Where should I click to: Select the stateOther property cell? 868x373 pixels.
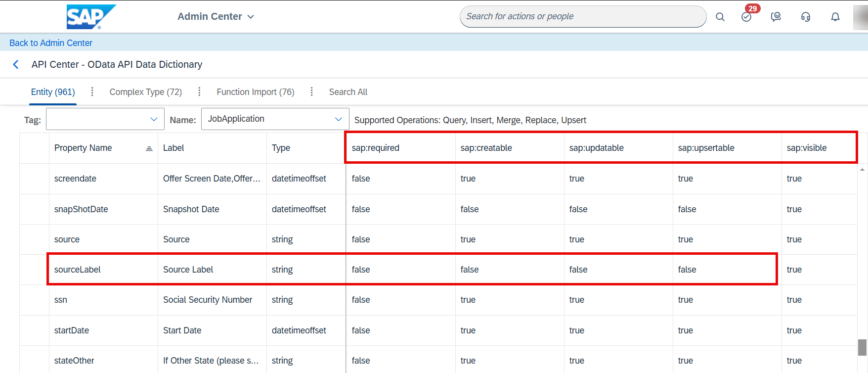(x=103, y=361)
